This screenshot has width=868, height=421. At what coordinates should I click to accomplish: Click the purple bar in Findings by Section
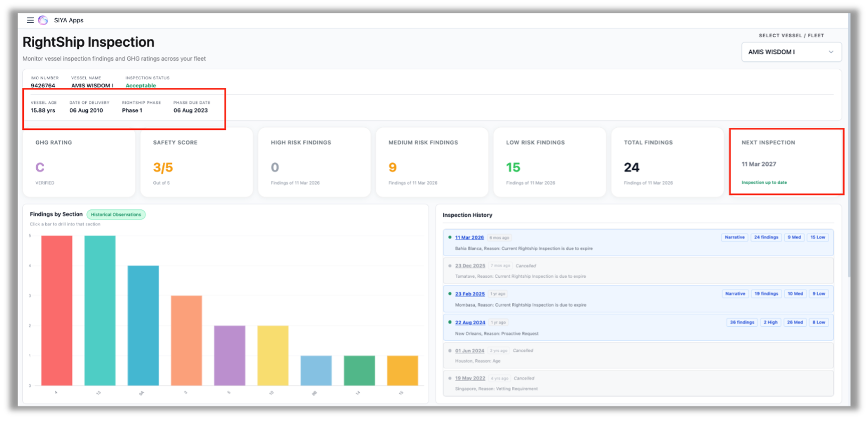click(x=230, y=356)
